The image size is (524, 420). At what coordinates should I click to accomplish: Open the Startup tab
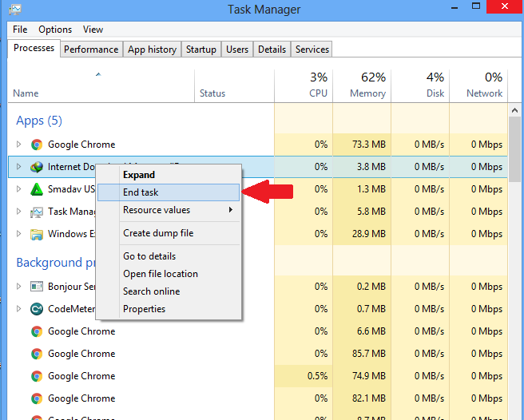point(201,50)
